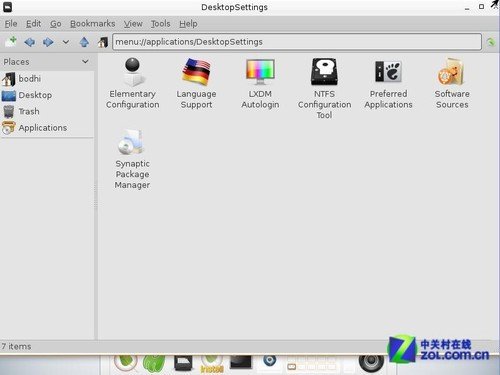Open the Bookmarks menu
500x375 pixels.
pos(92,24)
